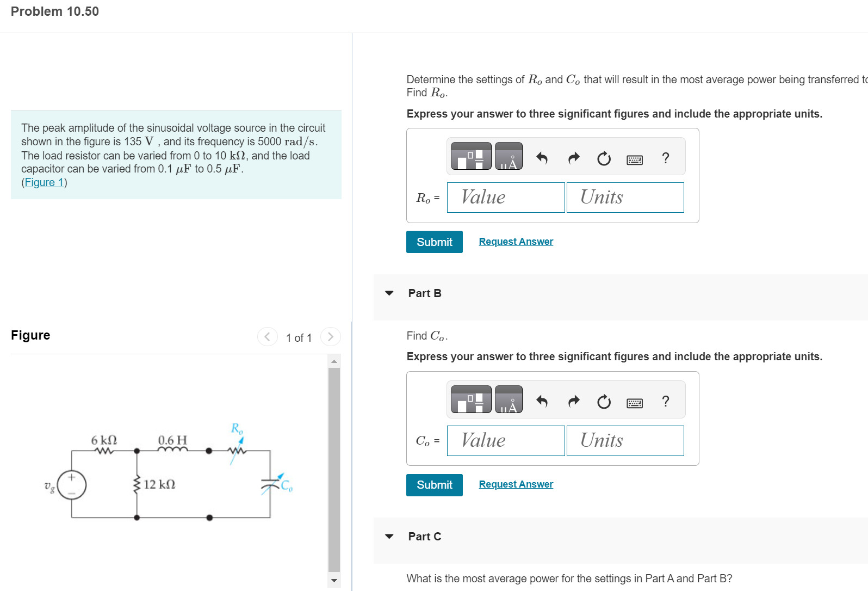Click Request Answer below the Co field
This screenshot has height=591, width=868.
516,484
